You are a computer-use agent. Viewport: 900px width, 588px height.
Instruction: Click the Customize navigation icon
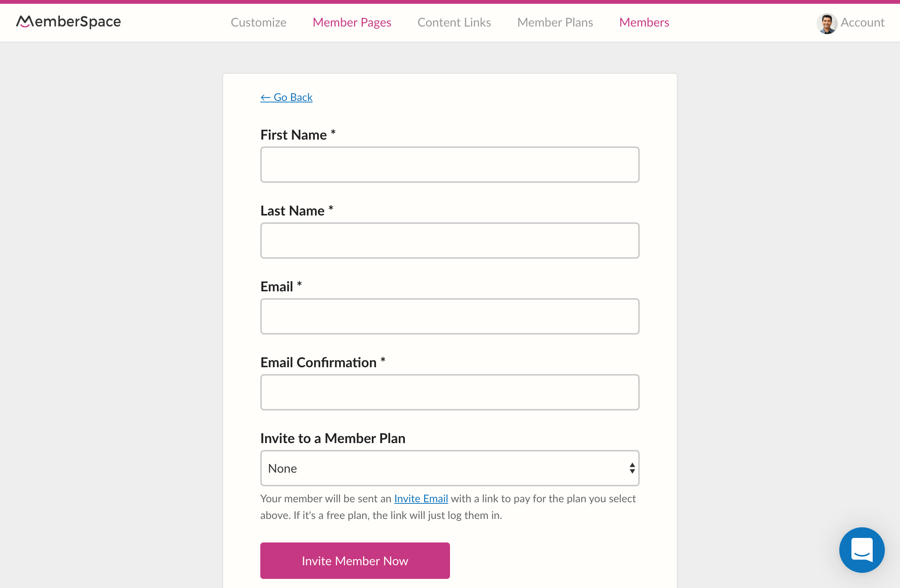click(258, 22)
